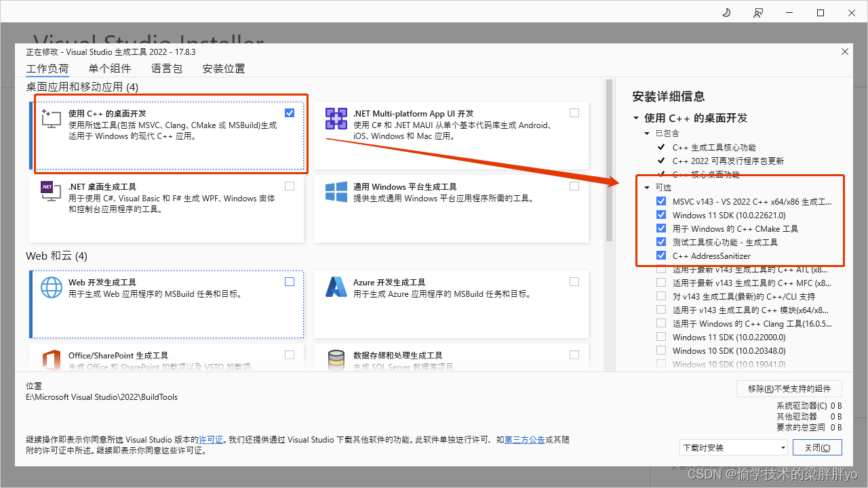Viewport: 868px width, 488px height.
Task: Uncheck Windows 11 SDK (10.0.22621.0)
Action: (660, 214)
